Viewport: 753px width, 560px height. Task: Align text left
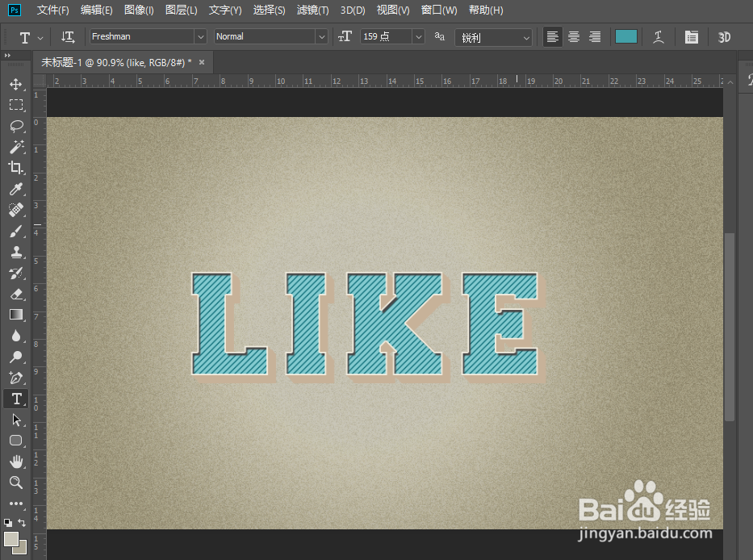[552, 37]
